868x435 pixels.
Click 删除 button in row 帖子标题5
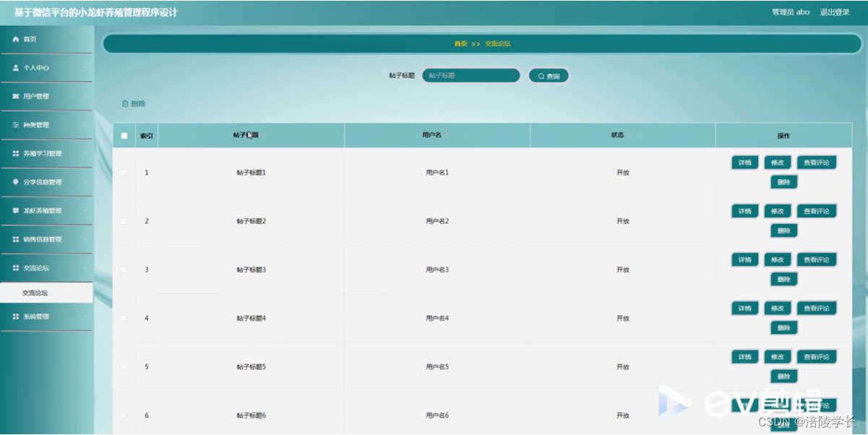(784, 376)
